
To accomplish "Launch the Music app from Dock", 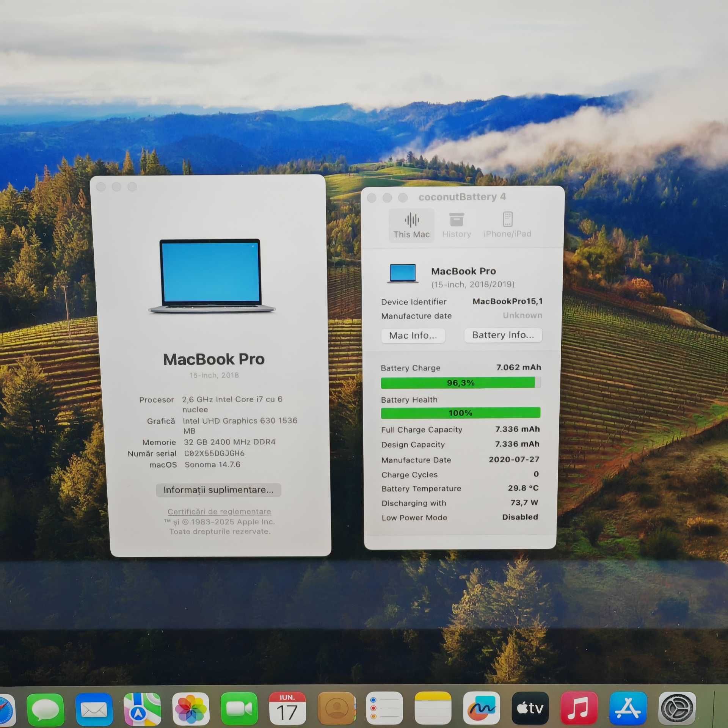I will pos(579,709).
